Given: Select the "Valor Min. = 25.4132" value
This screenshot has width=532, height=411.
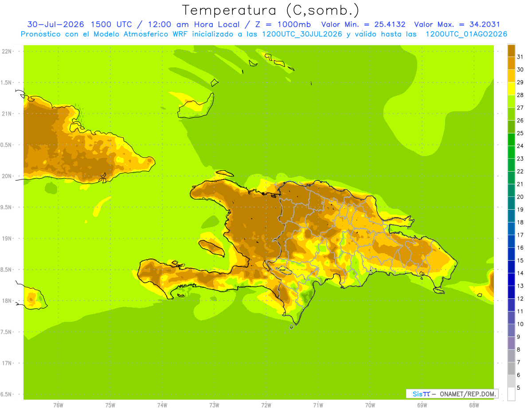Looking at the screenshot, I should pyautogui.click(x=363, y=24).
